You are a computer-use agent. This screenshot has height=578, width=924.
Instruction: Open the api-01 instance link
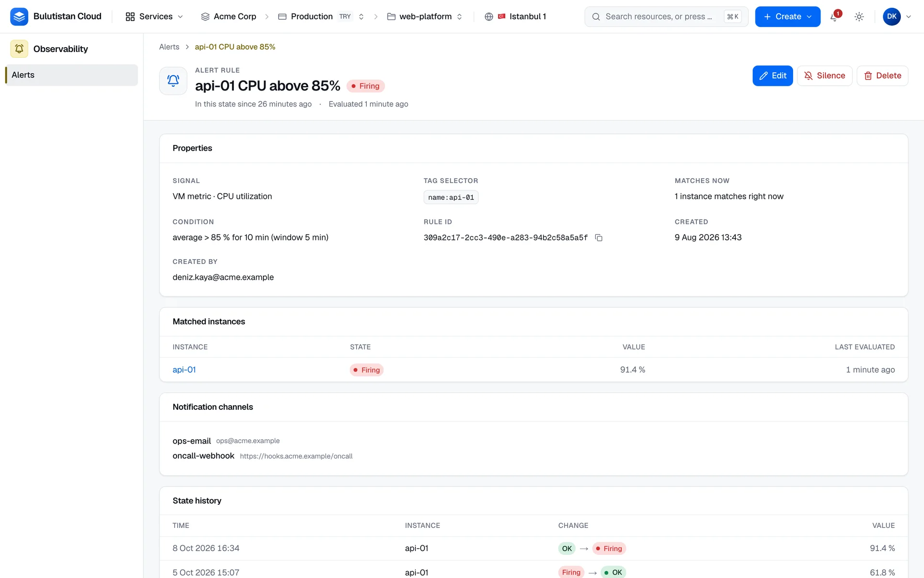click(x=184, y=369)
